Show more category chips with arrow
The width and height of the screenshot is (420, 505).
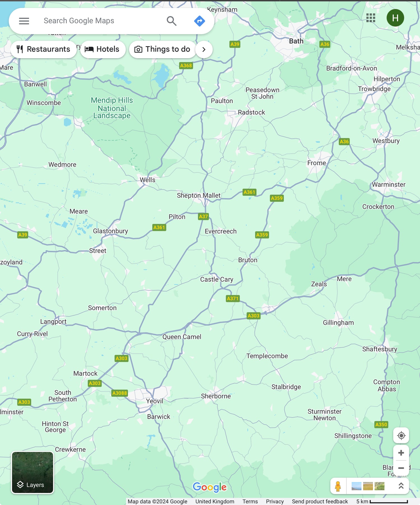click(204, 50)
